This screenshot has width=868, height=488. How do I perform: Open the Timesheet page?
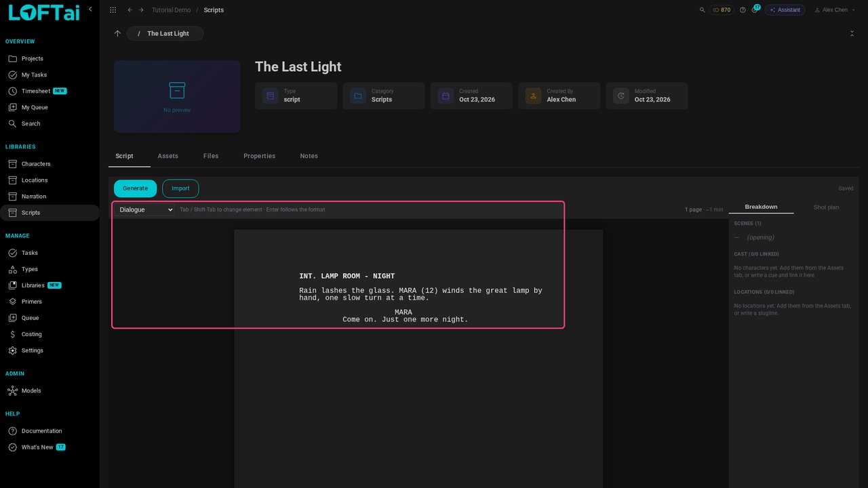click(50, 91)
